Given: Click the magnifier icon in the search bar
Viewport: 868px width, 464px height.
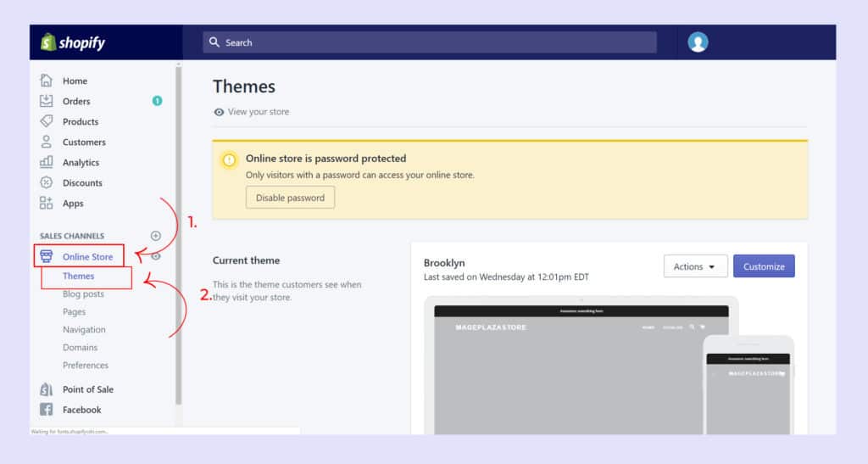Looking at the screenshot, I should click(x=214, y=42).
